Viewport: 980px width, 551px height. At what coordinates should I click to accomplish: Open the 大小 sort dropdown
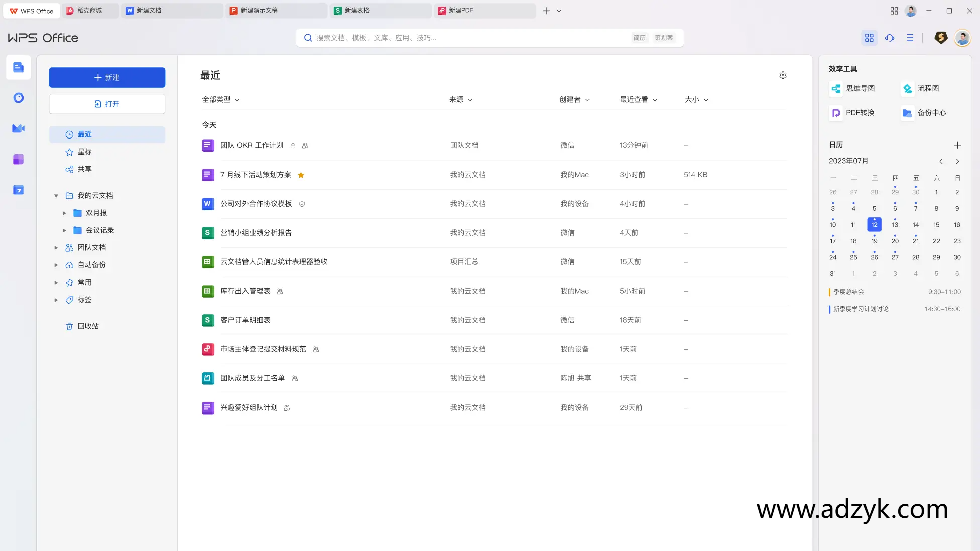(696, 99)
